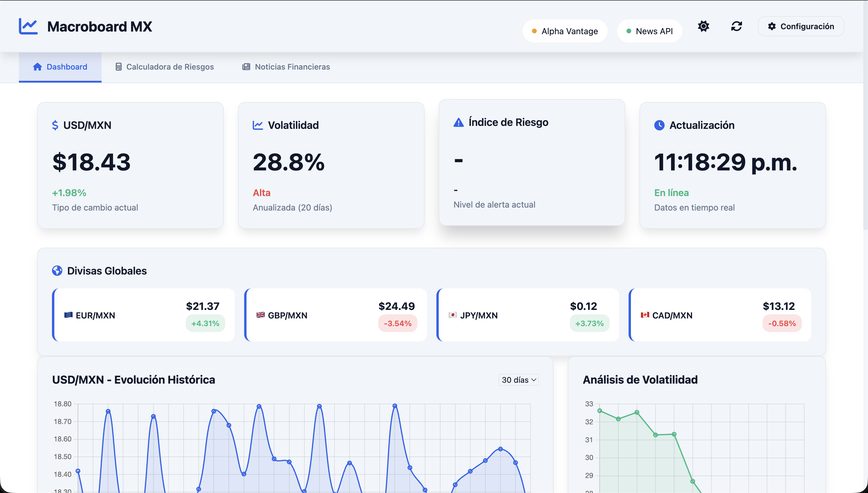
Task: Click the JPY/MXN Japan flag icon
Action: click(453, 315)
